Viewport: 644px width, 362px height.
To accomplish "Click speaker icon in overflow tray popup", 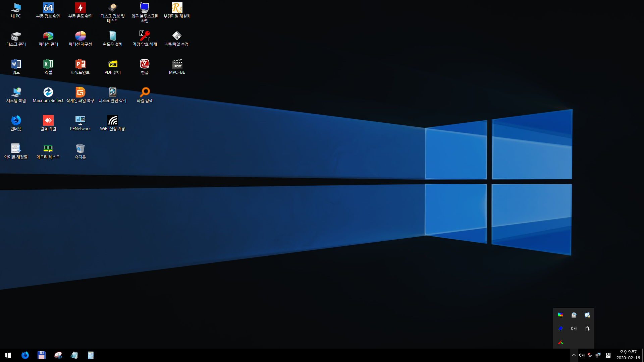I will tap(574, 328).
